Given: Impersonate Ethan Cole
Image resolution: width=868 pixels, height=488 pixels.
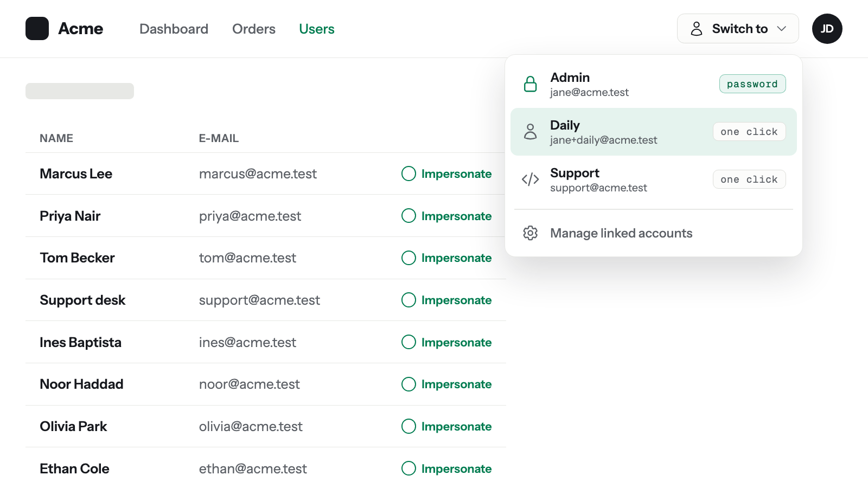Looking at the screenshot, I should click(x=446, y=468).
